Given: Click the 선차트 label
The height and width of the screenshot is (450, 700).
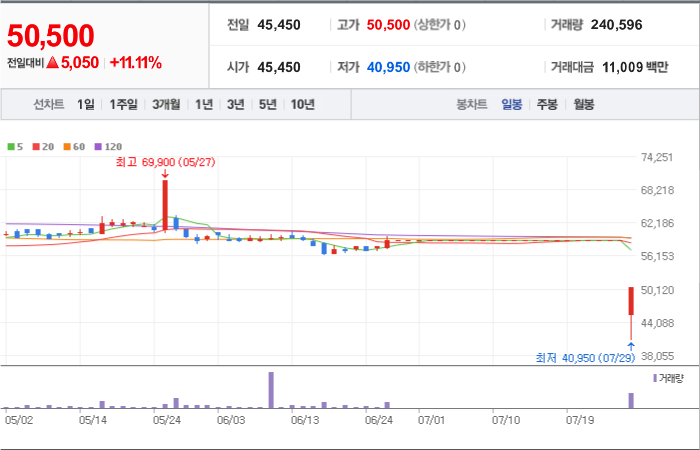Looking at the screenshot, I should click(x=49, y=104).
